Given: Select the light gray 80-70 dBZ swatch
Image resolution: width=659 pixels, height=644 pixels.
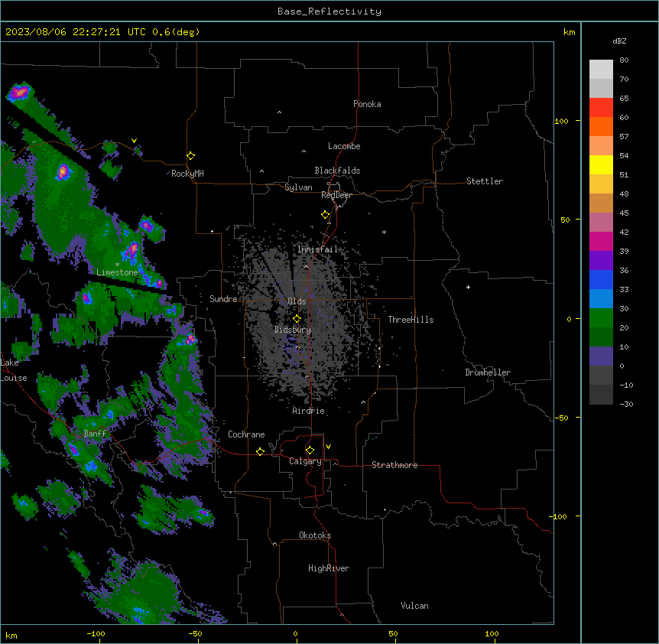Looking at the screenshot, I should pyautogui.click(x=601, y=70).
